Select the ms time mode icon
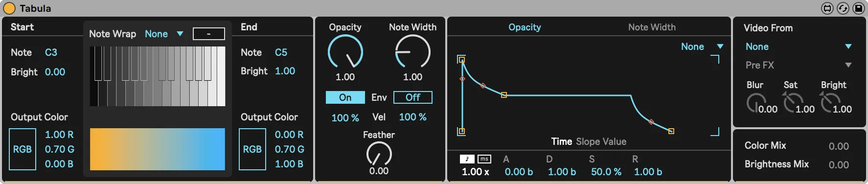Image resolution: width=868 pixels, height=184 pixels. pyautogui.click(x=484, y=159)
